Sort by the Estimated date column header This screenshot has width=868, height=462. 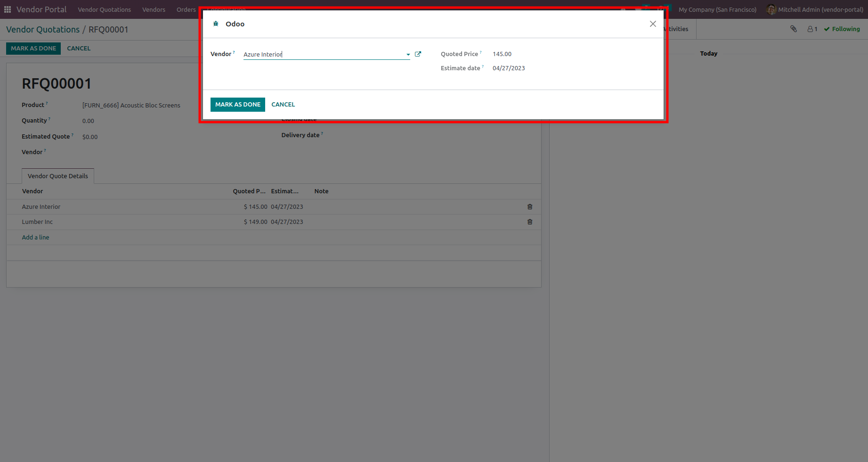click(284, 191)
